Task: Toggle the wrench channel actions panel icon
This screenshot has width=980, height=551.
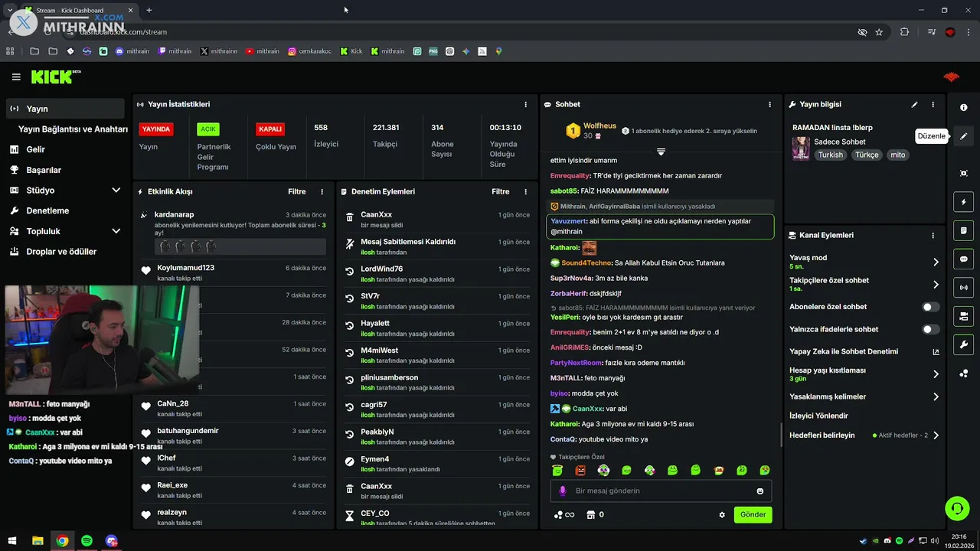Action: tap(964, 344)
